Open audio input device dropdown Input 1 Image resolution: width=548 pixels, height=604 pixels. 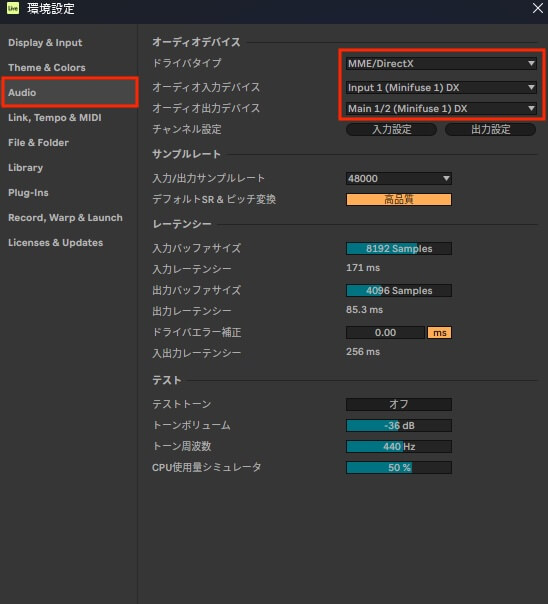(x=441, y=87)
